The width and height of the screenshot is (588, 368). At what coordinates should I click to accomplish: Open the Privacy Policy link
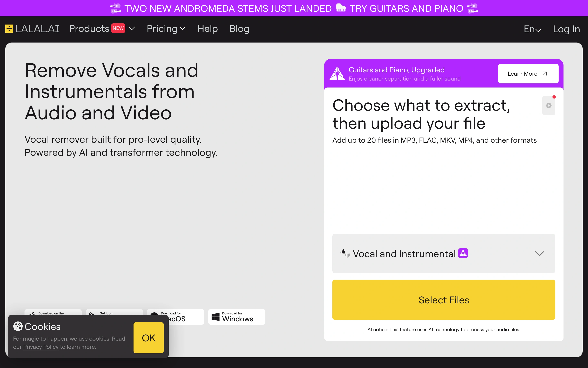pos(41,347)
